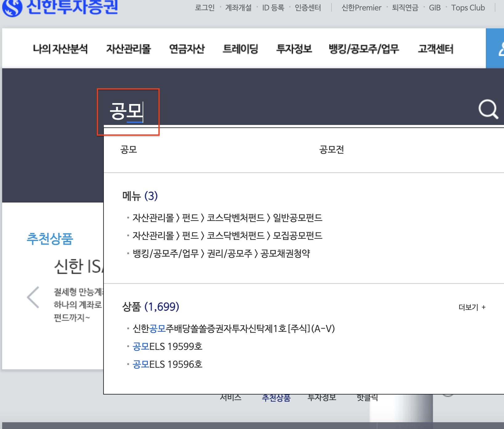Open the 공모채권청약 menu result
This screenshot has height=429, width=504.
[x=221, y=254]
